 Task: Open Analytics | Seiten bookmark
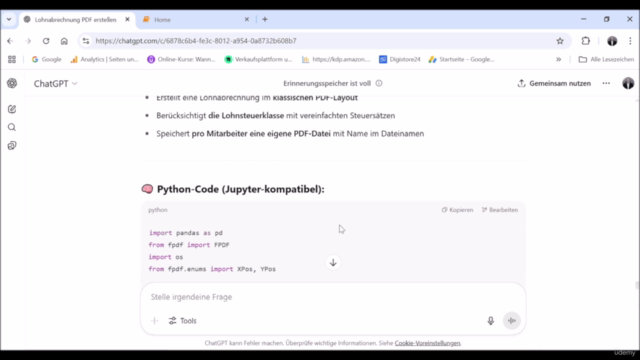click(104, 59)
